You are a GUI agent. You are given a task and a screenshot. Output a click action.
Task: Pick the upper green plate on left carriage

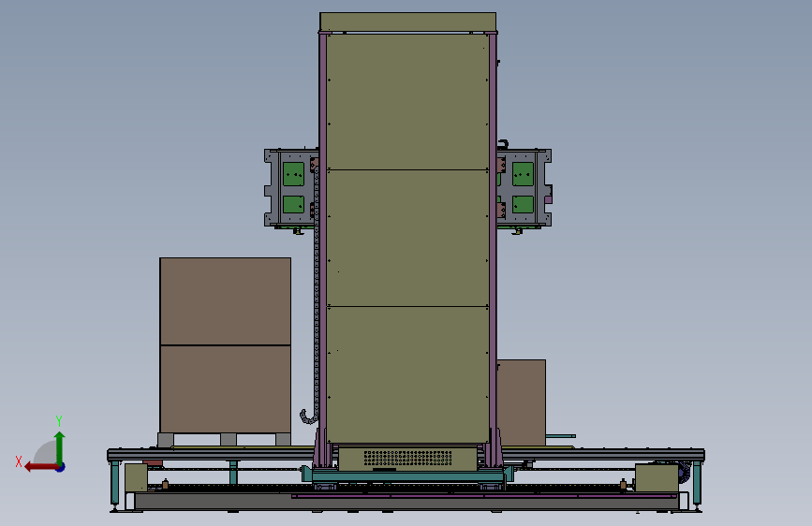pyautogui.click(x=294, y=174)
